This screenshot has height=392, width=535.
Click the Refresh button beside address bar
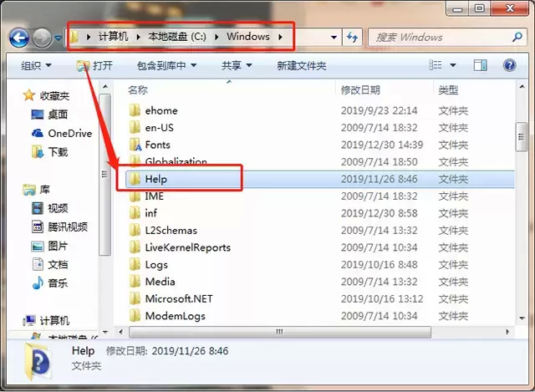point(353,38)
